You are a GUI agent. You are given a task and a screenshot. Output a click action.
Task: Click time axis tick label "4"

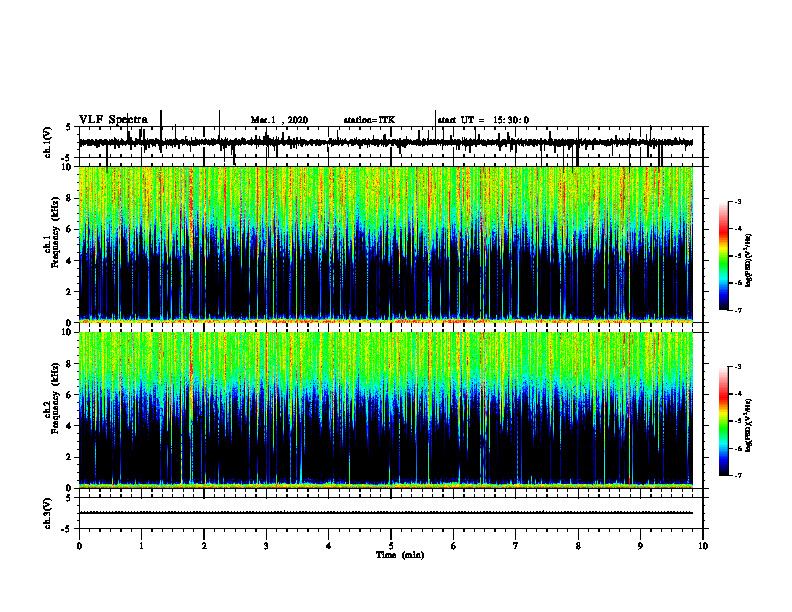[x=329, y=546]
